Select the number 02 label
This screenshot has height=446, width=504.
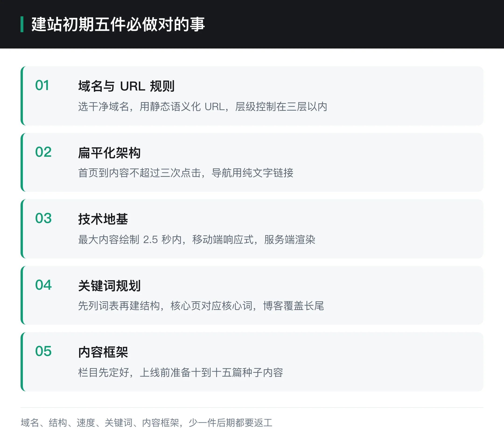(x=43, y=152)
